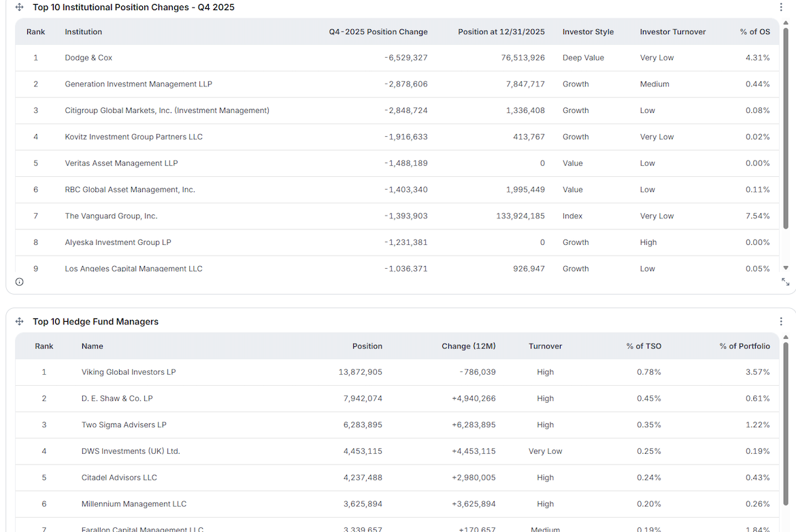Click Kovitz Investment Group Partners LLC
Viewport: 796px width, 532px height.
[x=133, y=137]
